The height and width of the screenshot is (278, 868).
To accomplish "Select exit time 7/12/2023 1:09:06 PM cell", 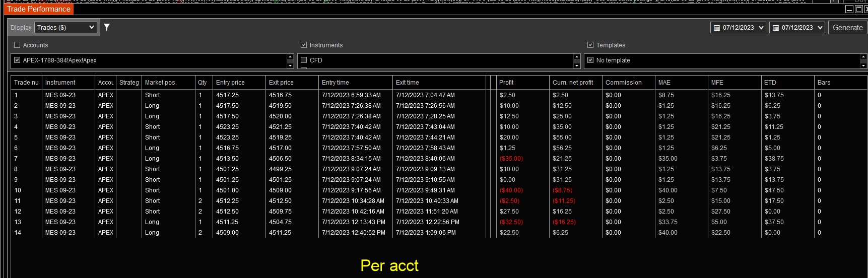I will point(439,233).
